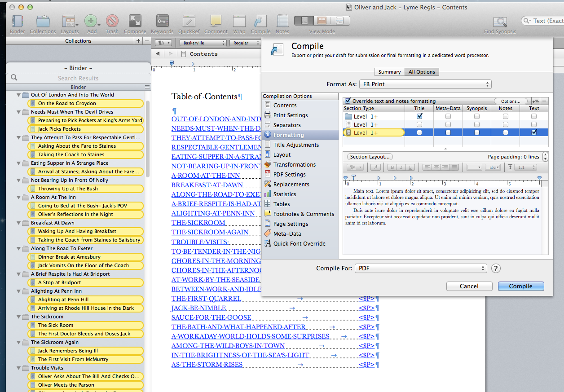Add a new collection with the plus button
Viewport: 564px width, 392px height.
(x=138, y=41)
